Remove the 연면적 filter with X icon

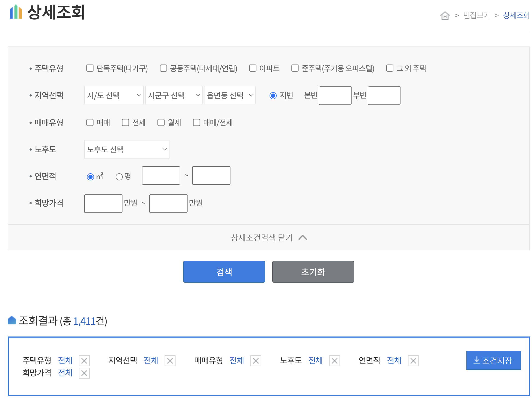413,361
